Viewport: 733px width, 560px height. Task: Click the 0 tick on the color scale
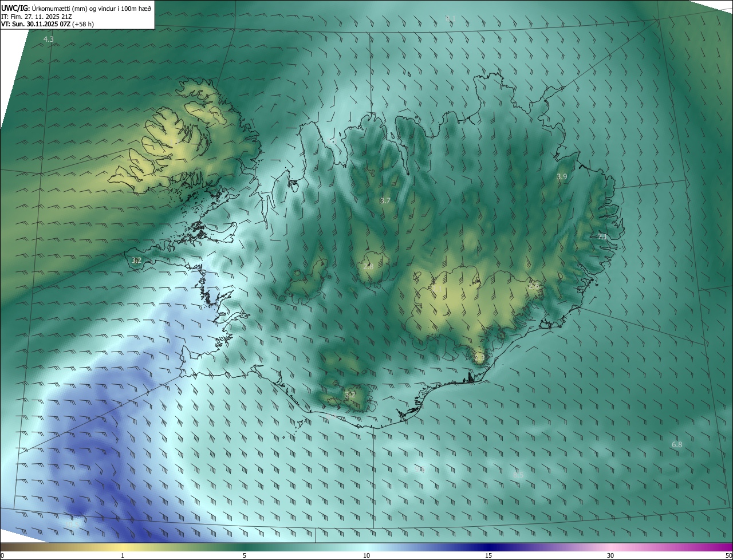click(x=2, y=555)
